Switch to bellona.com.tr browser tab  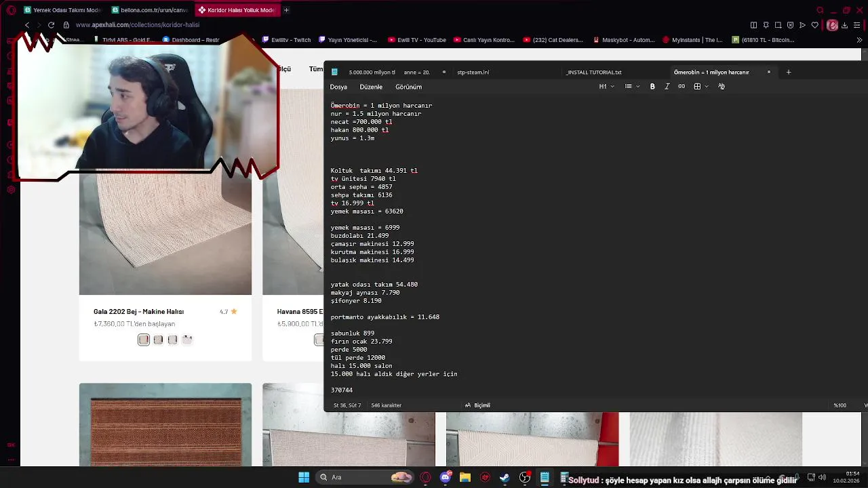point(150,10)
